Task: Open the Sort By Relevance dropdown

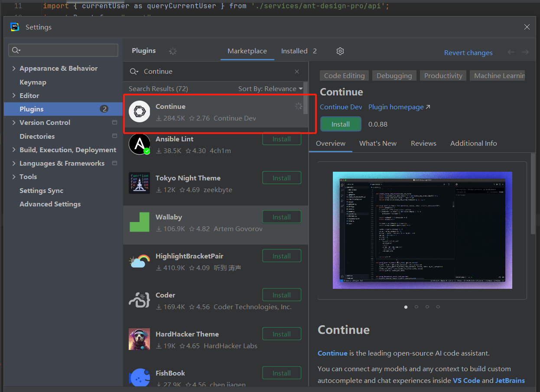Action: (270, 89)
